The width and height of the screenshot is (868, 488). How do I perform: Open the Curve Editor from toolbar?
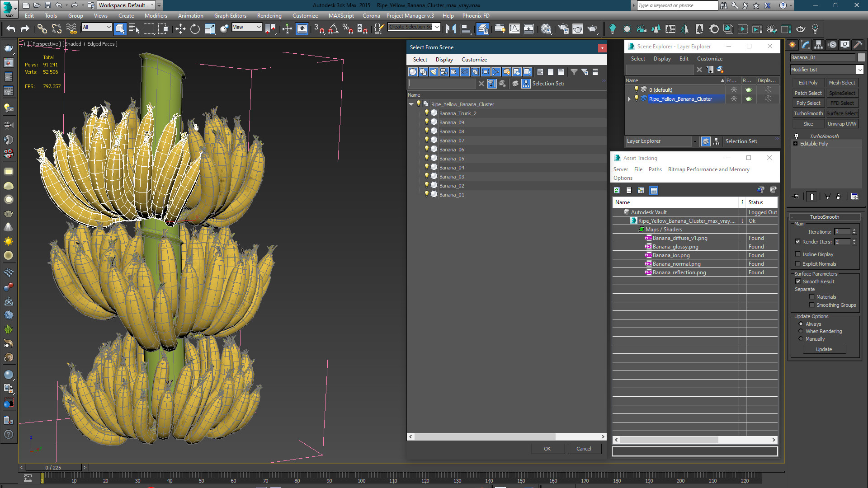pyautogui.click(x=514, y=29)
